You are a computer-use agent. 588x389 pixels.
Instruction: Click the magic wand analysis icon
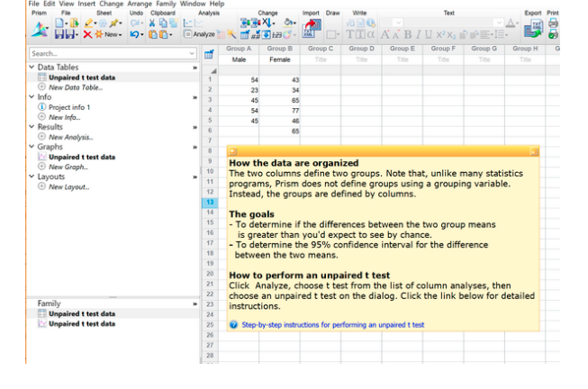[x=231, y=34]
